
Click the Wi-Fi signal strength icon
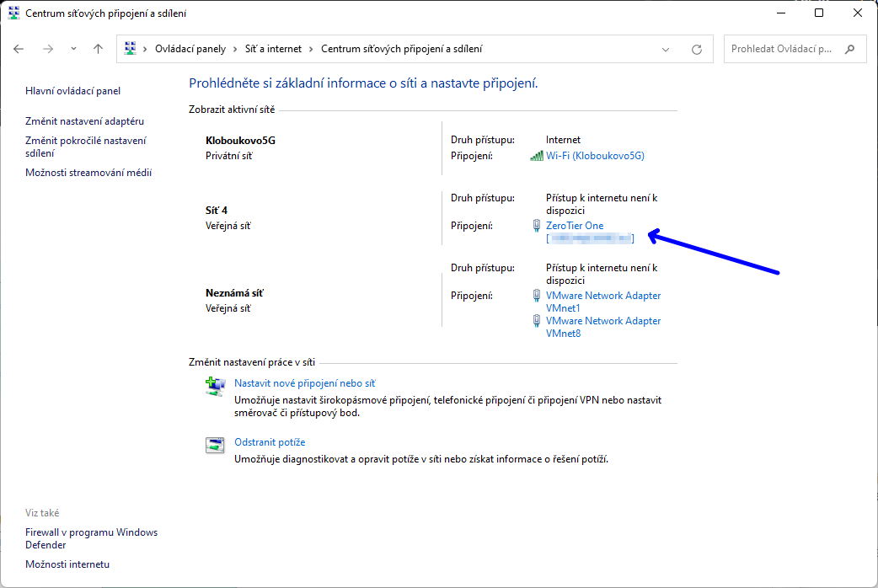pyautogui.click(x=537, y=156)
